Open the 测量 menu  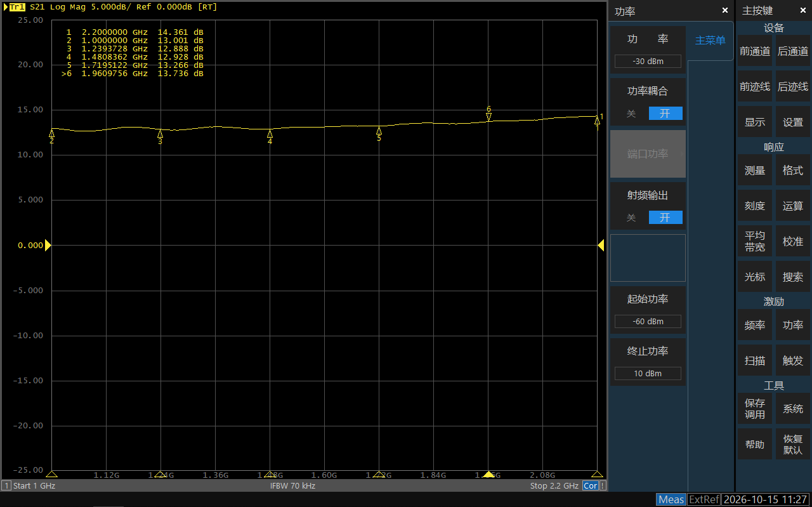[755, 171]
